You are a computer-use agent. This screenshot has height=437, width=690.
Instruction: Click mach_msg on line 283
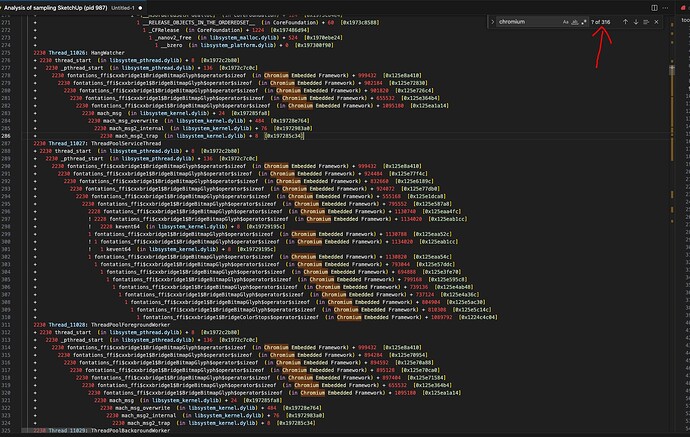[x=109, y=113]
